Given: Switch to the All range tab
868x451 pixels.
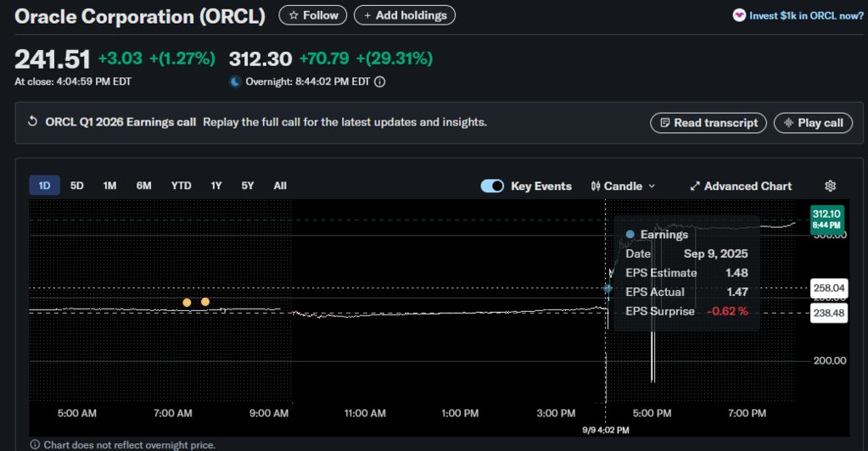Looking at the screenshot, I should point(280,186).
